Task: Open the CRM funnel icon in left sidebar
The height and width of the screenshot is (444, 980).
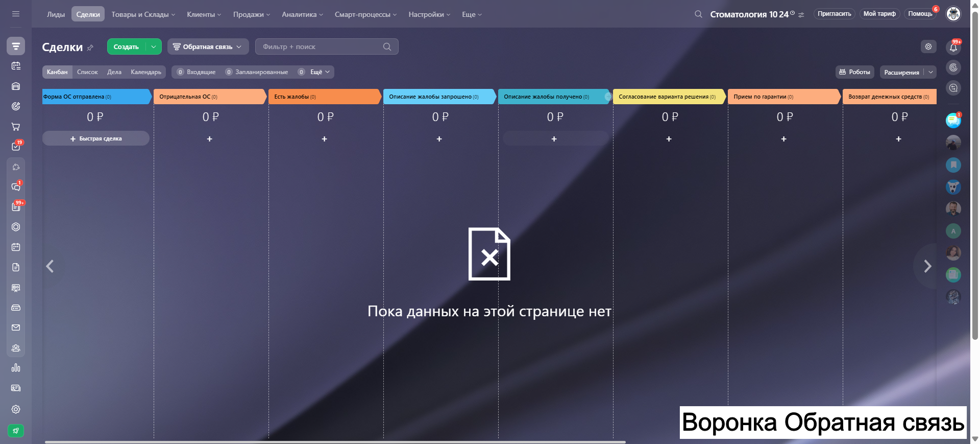Action: (x=16, y=46)
